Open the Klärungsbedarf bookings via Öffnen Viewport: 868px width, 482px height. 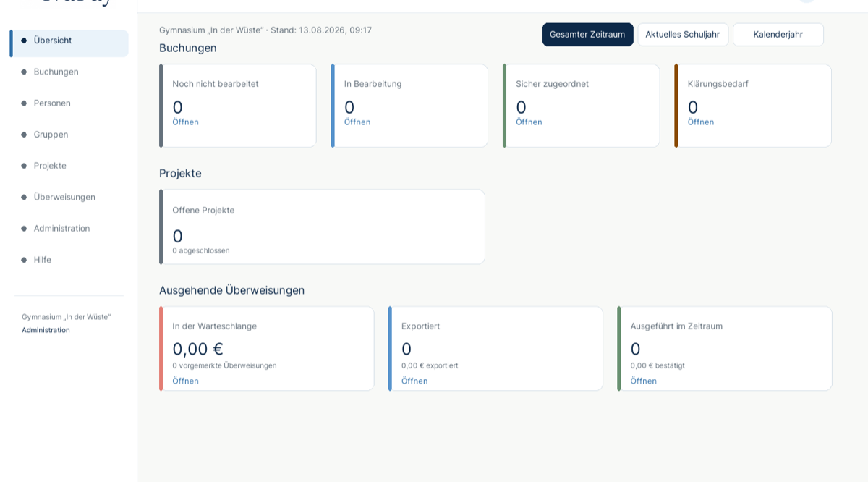701,122
